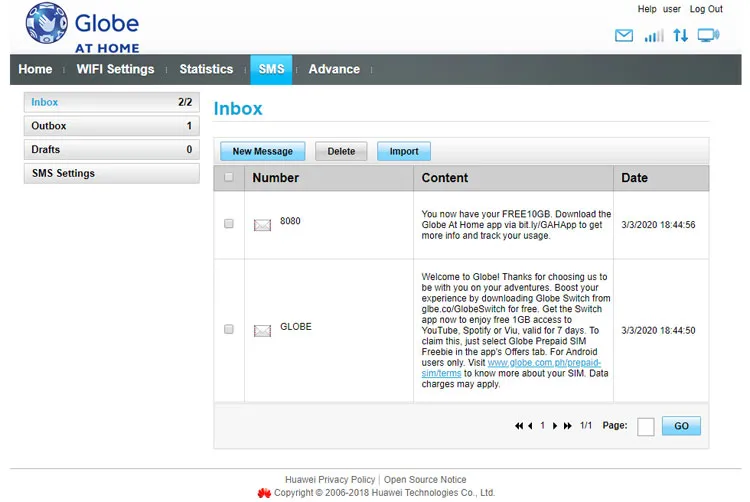This screenshot has height=502, width=750.
Task: Click the date 3/3/2020 18:44:56
Action: click(658, 225)
